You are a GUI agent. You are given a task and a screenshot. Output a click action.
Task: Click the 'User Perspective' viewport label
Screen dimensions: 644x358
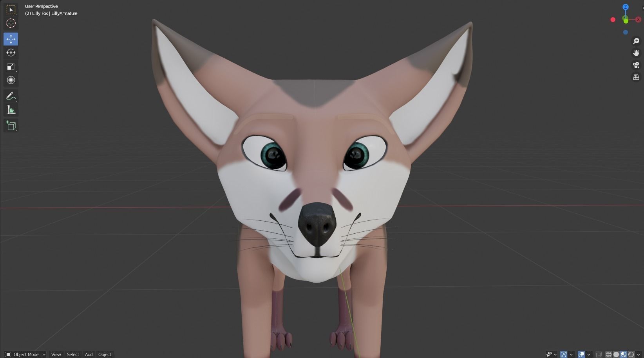coord(41,6)
